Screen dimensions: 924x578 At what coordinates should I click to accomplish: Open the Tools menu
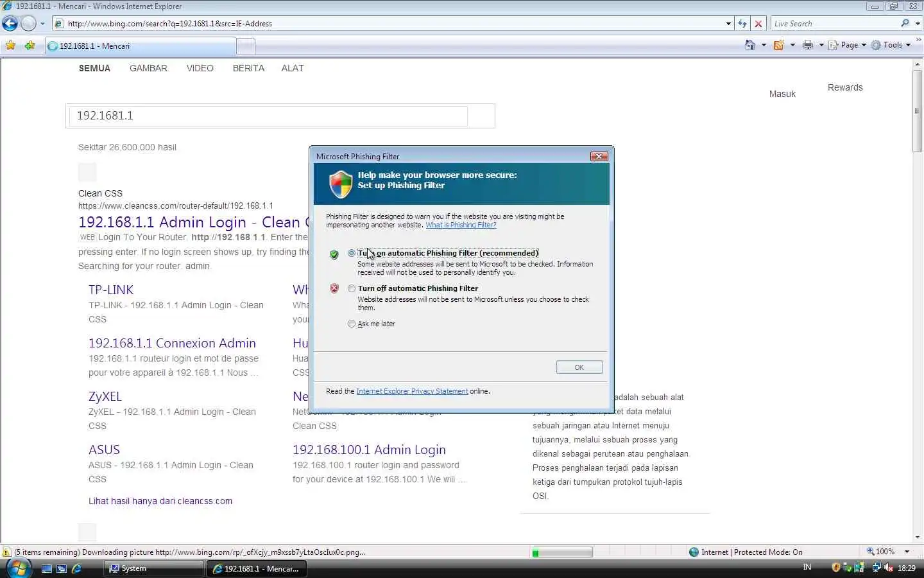(x=891, y=45)
